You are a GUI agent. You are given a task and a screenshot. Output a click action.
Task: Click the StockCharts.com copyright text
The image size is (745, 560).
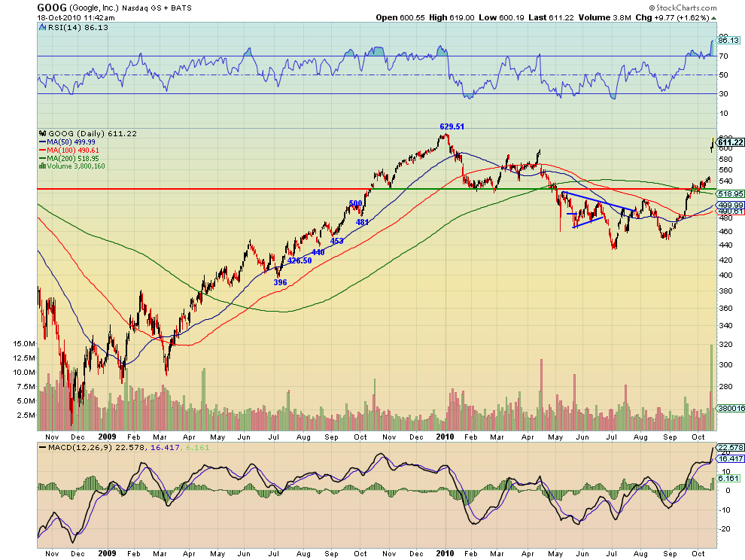click(x=683, y=8)
